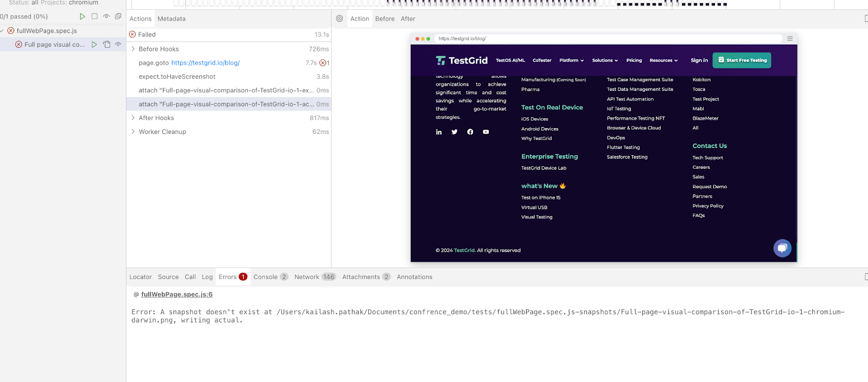Switch to the Metadata tab
This screenshot has width=868, height=382.
pyautogui.click(x=171, y=18)
